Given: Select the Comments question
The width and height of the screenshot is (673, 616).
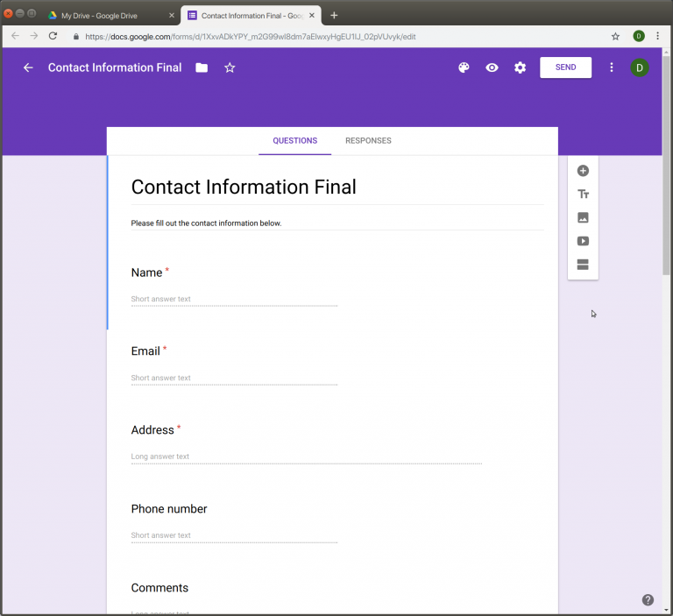Looking at the screenshot, I should tap(159, 588).
